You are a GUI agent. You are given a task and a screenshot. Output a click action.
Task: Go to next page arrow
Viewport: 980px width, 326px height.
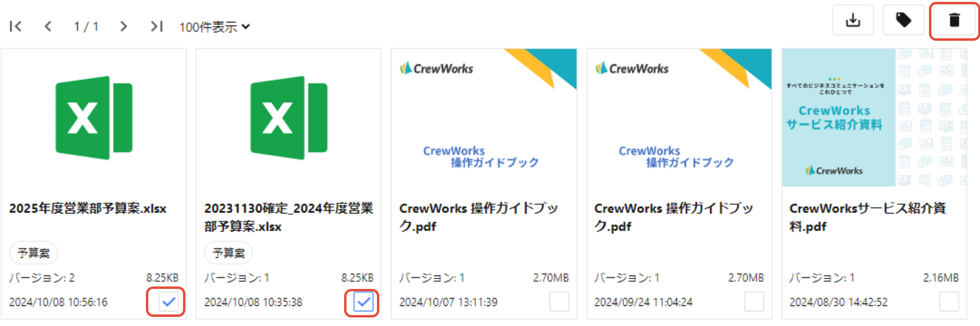pyautogui.click(x=123, y=26)
